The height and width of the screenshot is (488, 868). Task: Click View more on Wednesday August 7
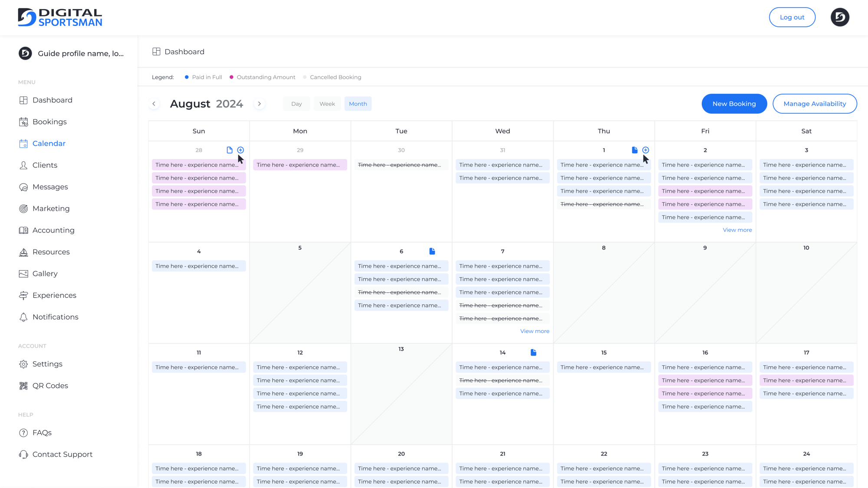535,331
